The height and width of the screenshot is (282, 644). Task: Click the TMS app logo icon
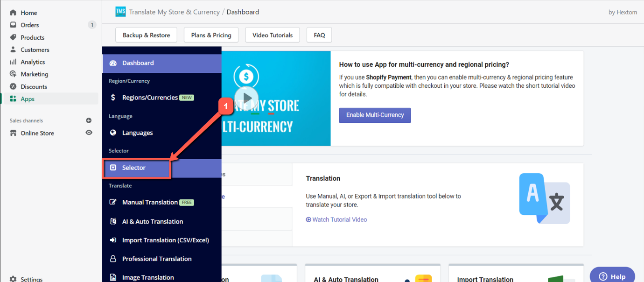click(120, 12)
